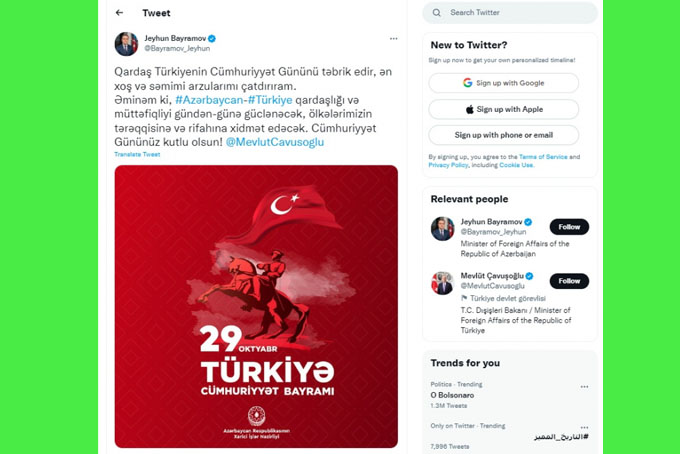Choose Sign up with phone or email
Viewport: 680px width, 454px height.
(x=503, y=135)
